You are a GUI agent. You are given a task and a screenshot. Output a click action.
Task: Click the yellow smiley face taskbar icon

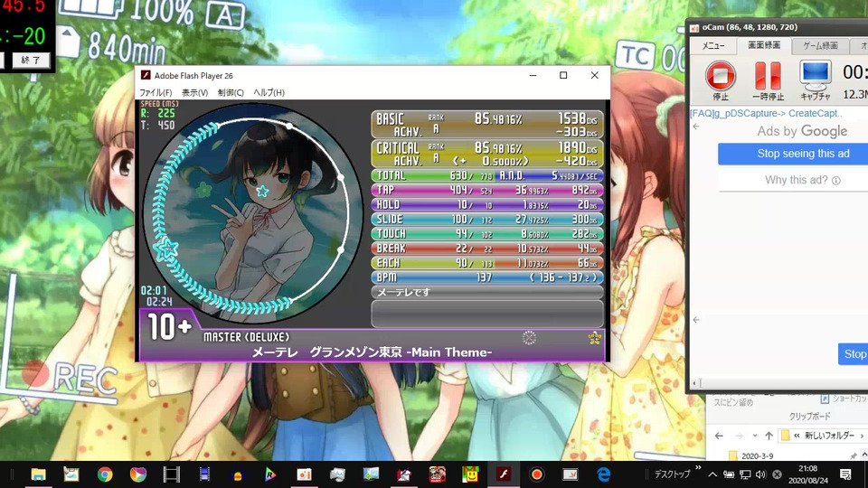(470, 474)
